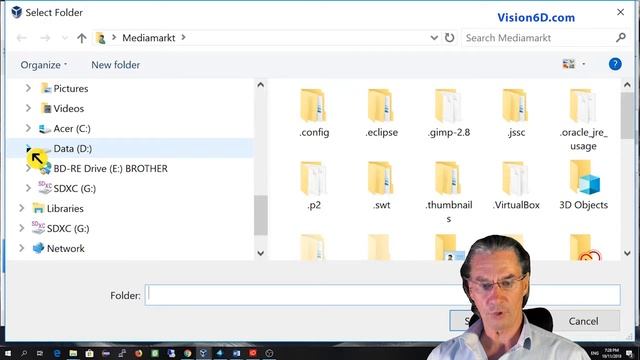Select Libraries in navigation tree
The width and height of the screenshot is (640, 360).
click(65, 208)
